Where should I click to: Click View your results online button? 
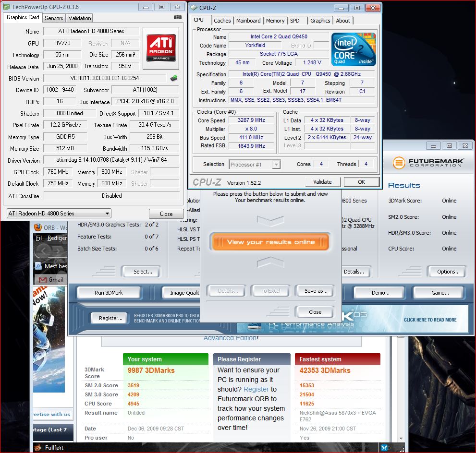click(x=270, y=242)
